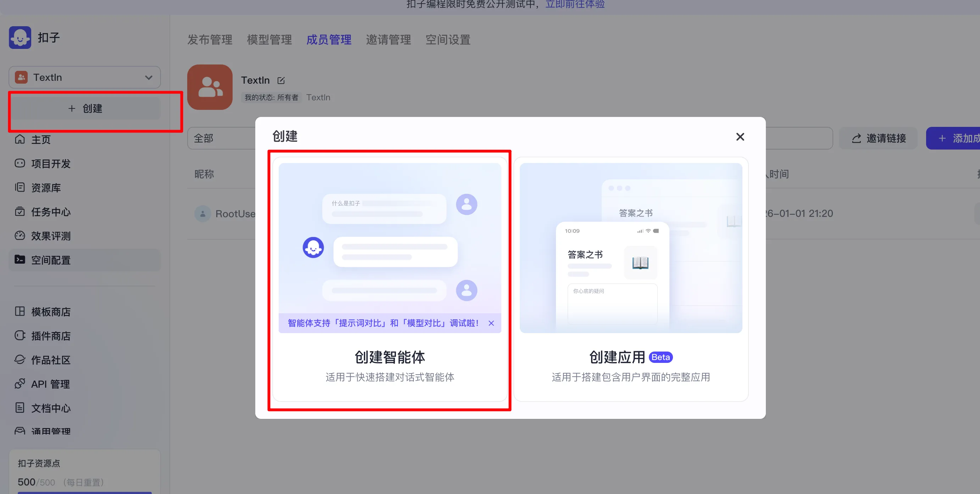Screen dimensions: 980x494
Task: Switch to 空间设置 tab
Action: [x=448, y=40]
